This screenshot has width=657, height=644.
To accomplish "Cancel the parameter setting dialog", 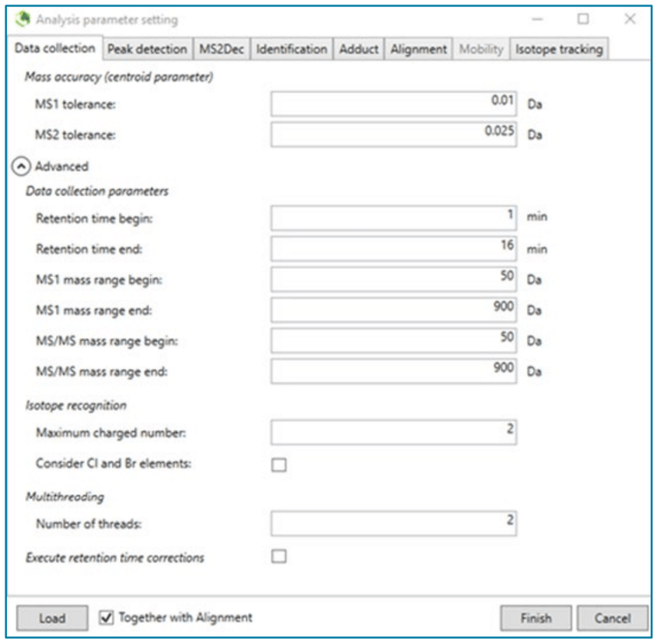I will (612, 618).
